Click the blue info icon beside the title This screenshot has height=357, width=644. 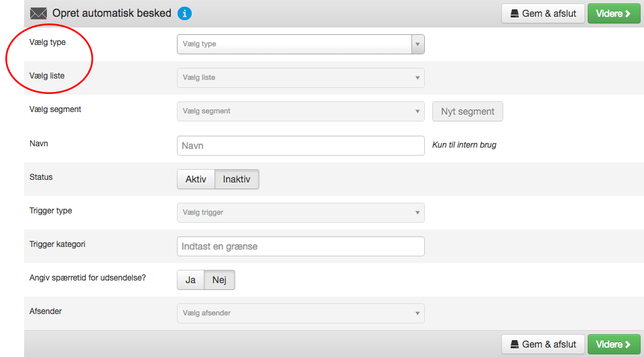point(184,13)
